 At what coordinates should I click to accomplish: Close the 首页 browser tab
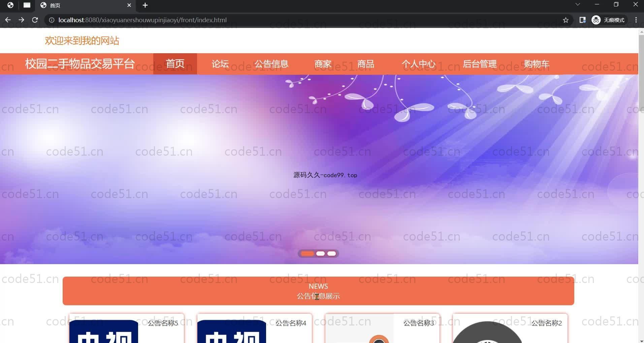129,5
